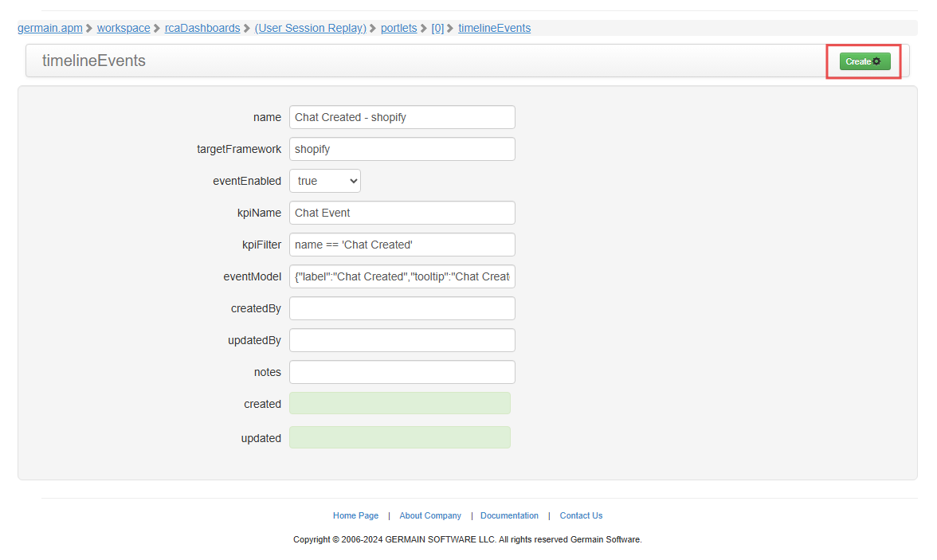Click the portlets breadcrumb link
937x560 pixels.
[398, 28]
